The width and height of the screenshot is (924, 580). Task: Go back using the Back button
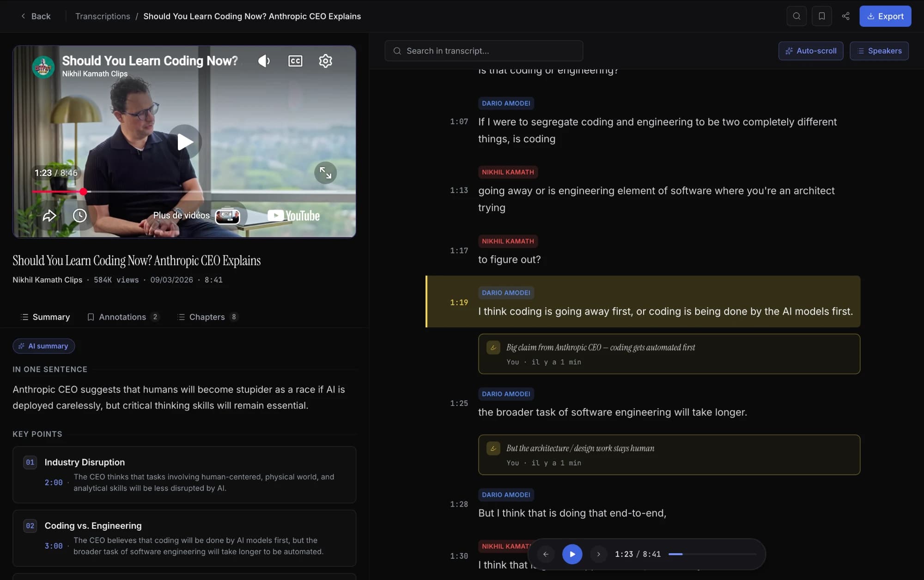tap(36, 16)
